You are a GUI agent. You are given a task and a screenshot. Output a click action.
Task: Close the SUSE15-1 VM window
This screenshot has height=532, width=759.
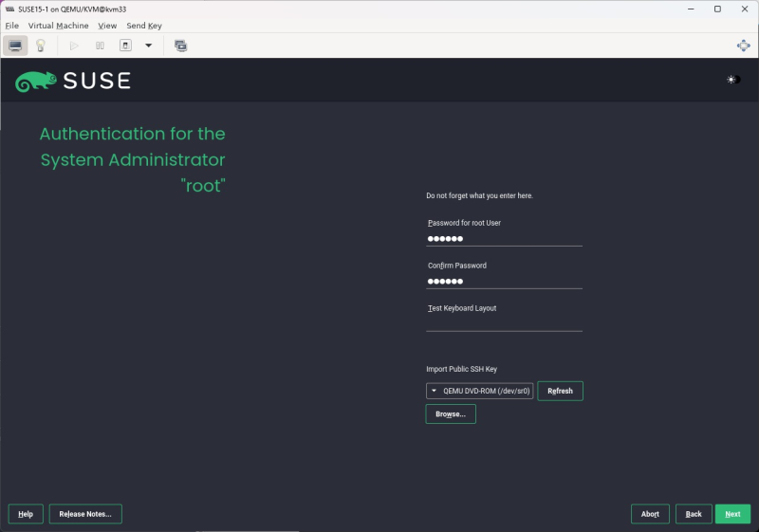pyautogui.click(x=745, y=9)
